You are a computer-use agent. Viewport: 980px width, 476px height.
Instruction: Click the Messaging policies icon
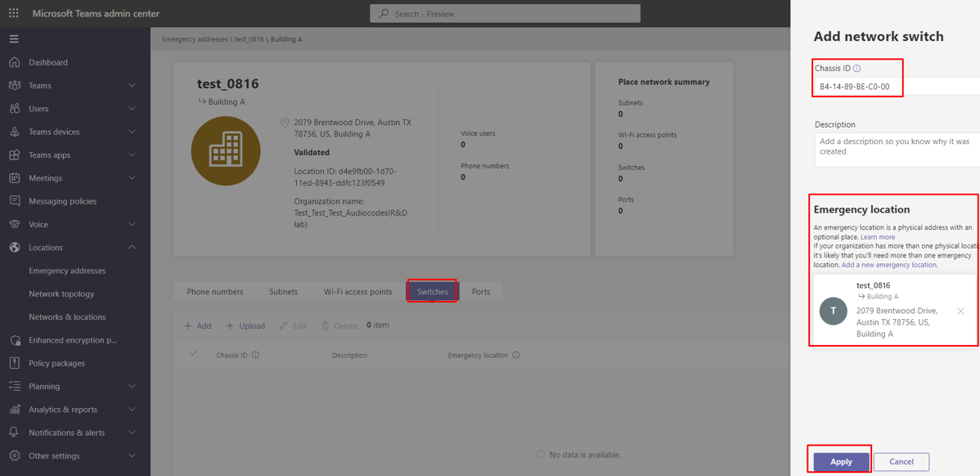(x=15, y=201)
